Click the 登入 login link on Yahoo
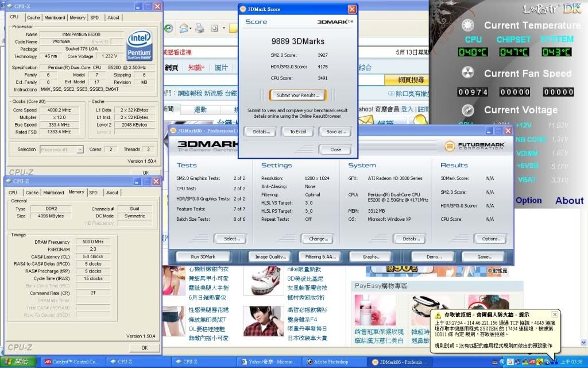588x368 pixels. 407,109
